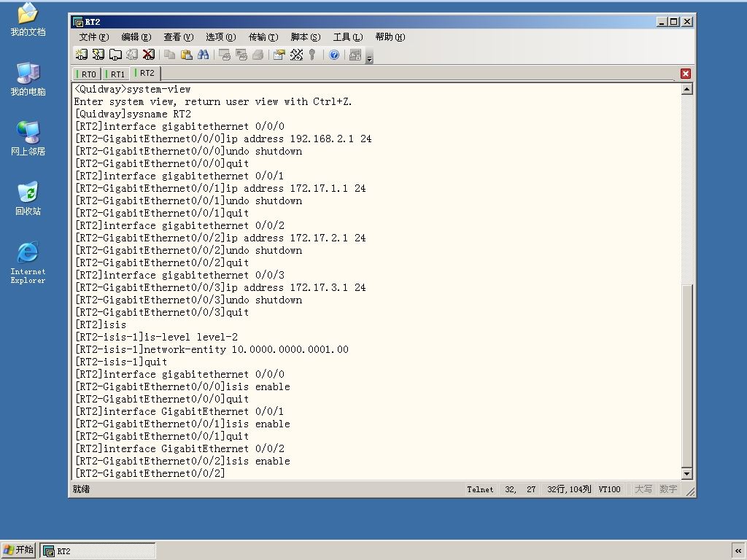Select the RT2 session tab
The width and height of the screenshot is (747, 560).
click(x=145, y=73)
